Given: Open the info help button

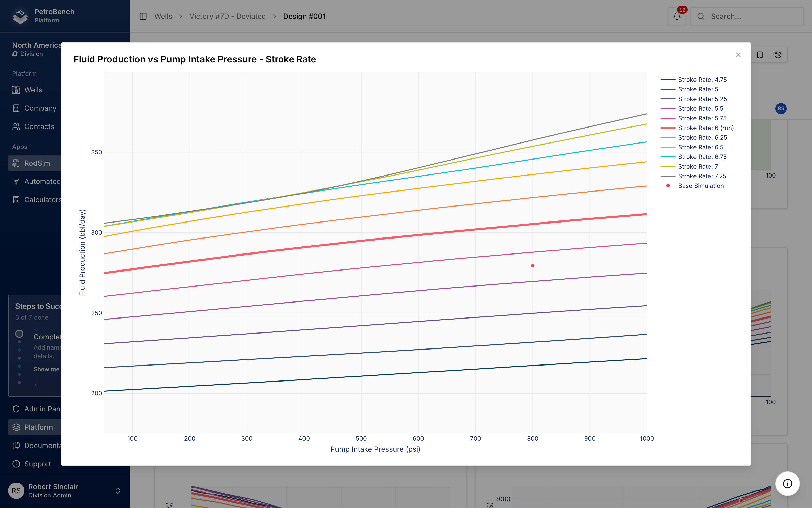Looking at the screenshot, I should click(x=787, y=483).
